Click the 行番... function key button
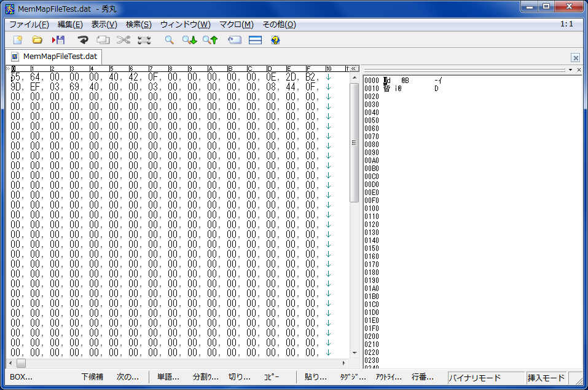Viewport: 588px width, 390px height. (x=422, y=377)
